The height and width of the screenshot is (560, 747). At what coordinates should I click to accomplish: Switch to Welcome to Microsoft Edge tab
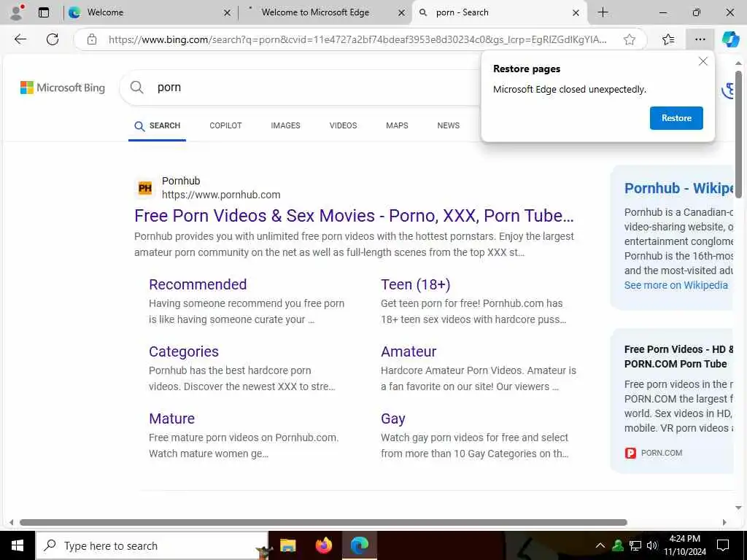pyautogui.click(x=325, y=13)
